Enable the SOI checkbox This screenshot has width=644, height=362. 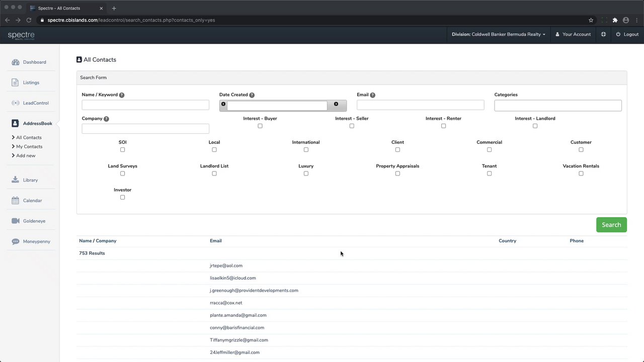122,149
